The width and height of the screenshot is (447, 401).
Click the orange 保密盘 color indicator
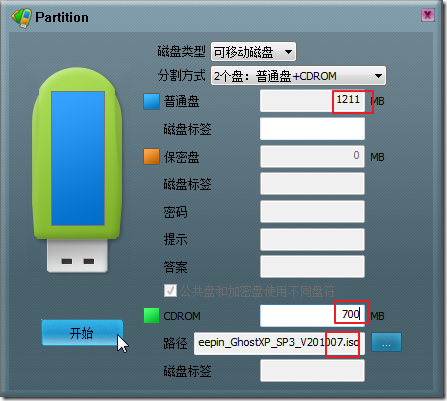[x=151, y=157]
